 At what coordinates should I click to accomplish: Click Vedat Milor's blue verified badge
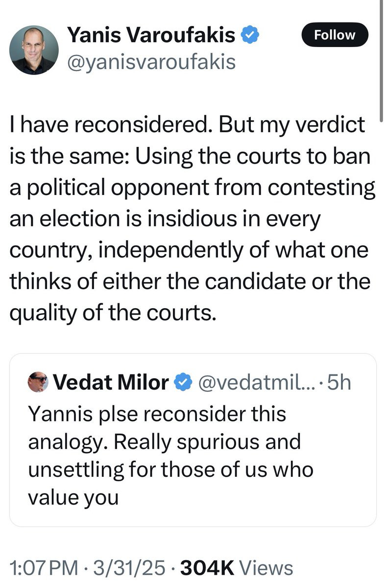(x=184, y=383)
